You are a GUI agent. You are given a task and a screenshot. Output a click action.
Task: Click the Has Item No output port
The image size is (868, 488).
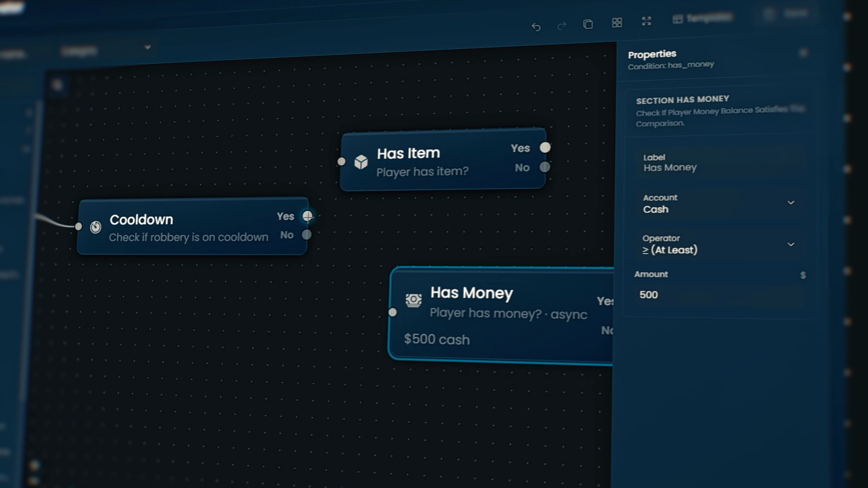545,167
